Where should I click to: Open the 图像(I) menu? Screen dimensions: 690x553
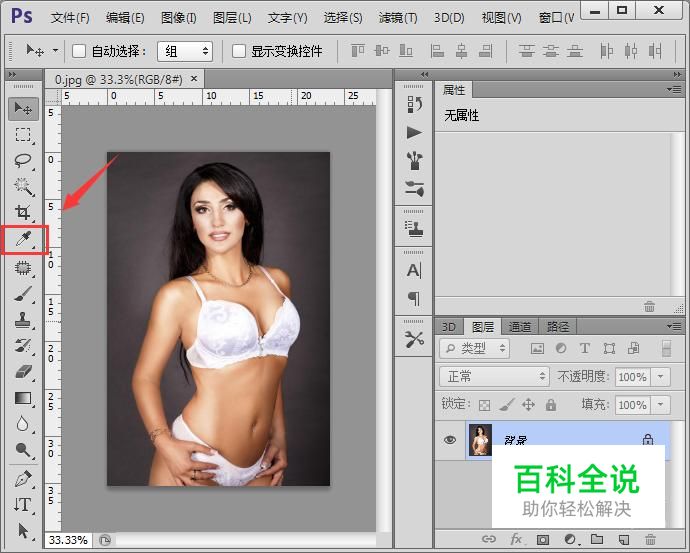(x=179, y=18)
